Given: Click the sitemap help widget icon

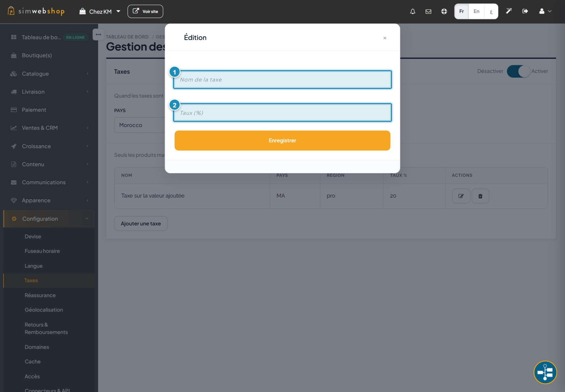Looking at the screenshot, I should click(545, 372).
